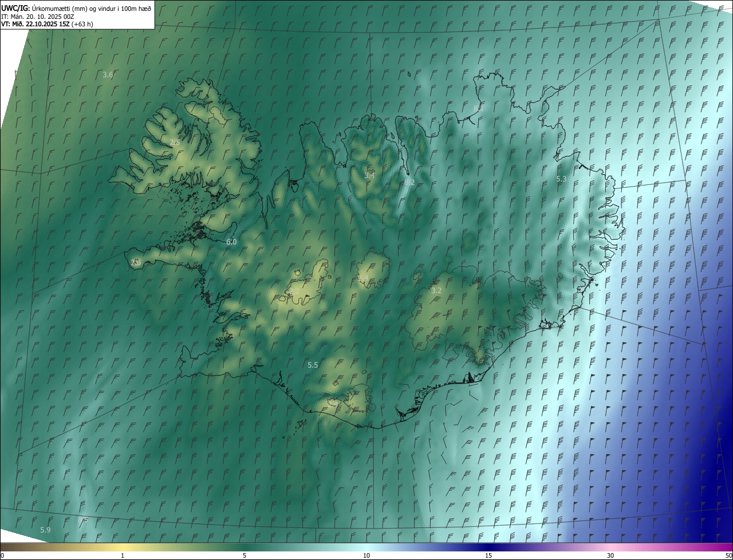
Task: Click the initial time 'IT: Mán. 20. 10. 2025 00Z'
Action: [x=38, y=16]
